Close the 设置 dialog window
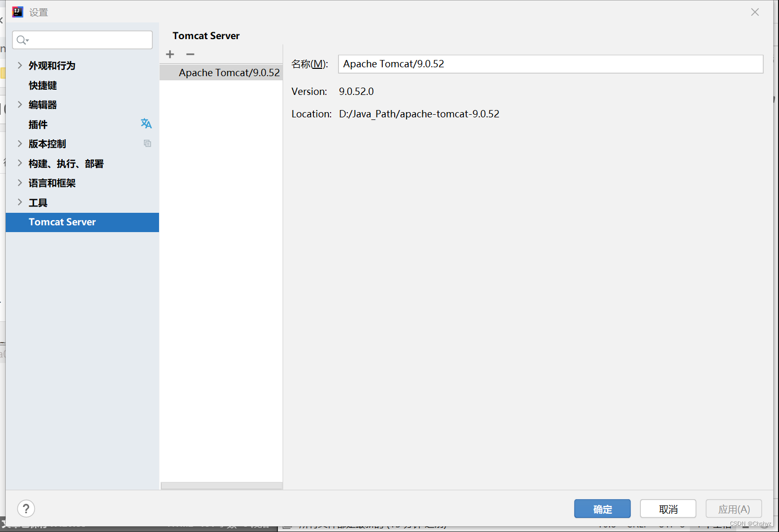This screenshot has height=532, width=779. (755, 12)
